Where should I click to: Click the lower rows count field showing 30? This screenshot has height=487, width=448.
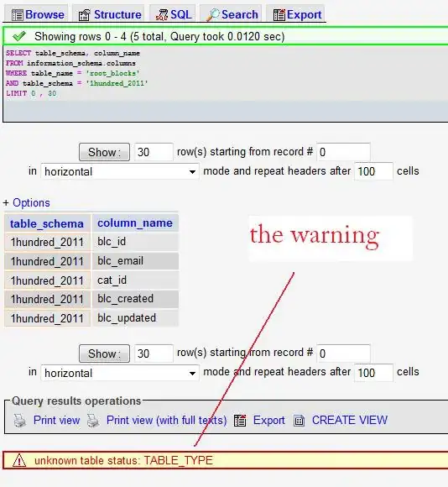coord(154,353)
